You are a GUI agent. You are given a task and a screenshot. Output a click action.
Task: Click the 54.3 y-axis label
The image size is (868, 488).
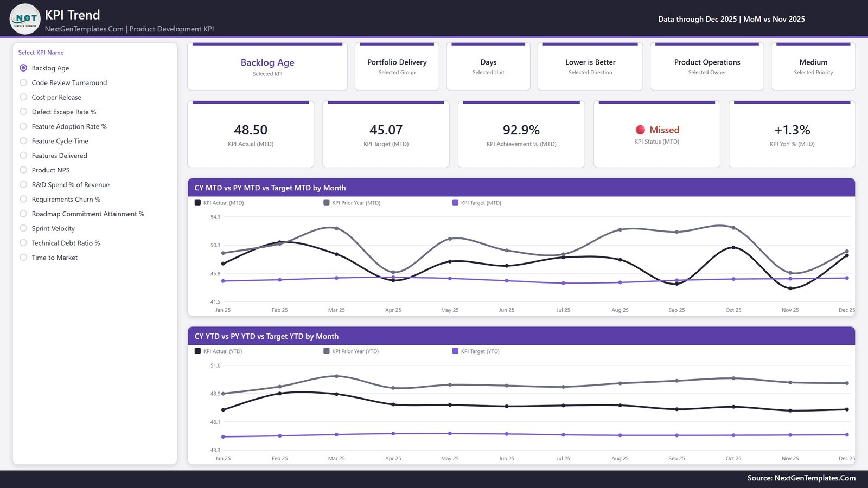tap(215, 217)
